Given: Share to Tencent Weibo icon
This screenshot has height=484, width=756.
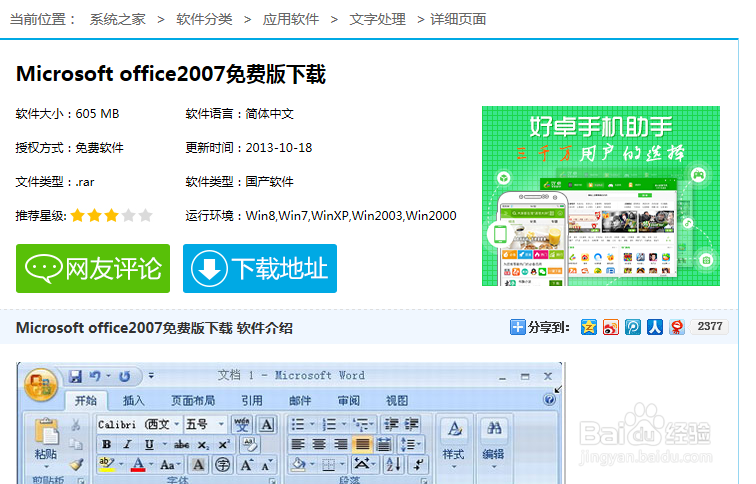Looking at the screenshot, I should [633, 327].
